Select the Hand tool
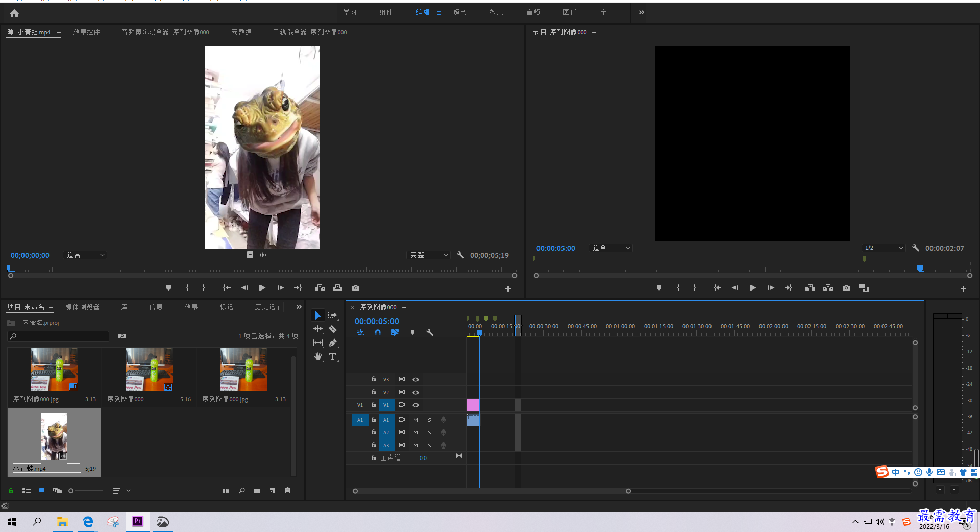 (318, 357)
